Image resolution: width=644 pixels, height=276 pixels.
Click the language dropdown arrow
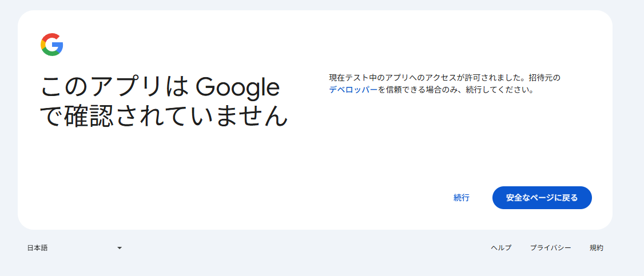(x=120, y=247)
